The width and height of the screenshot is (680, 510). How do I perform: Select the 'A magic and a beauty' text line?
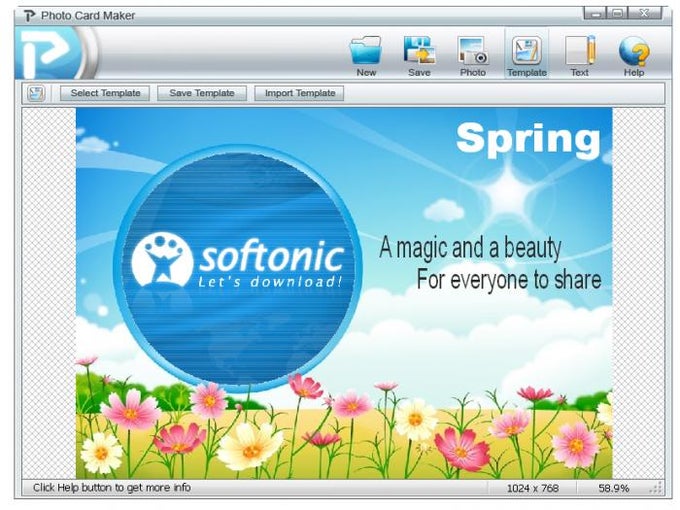[470, 248]
